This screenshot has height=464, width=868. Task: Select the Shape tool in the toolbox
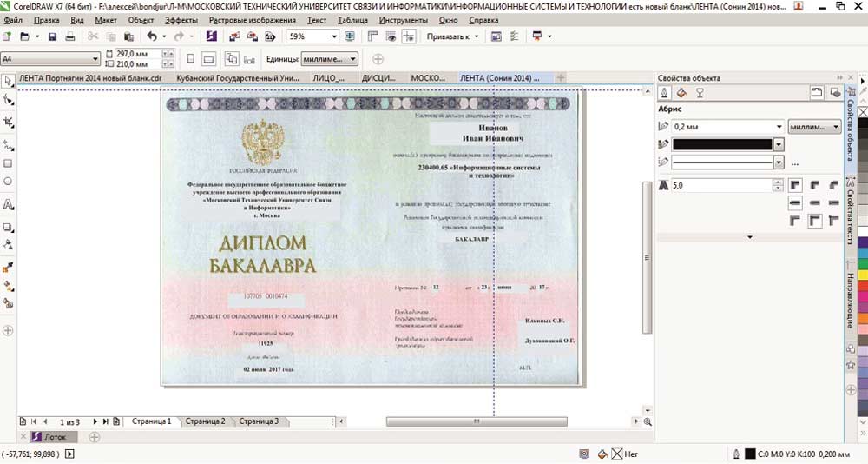click(x=9, y=100)
